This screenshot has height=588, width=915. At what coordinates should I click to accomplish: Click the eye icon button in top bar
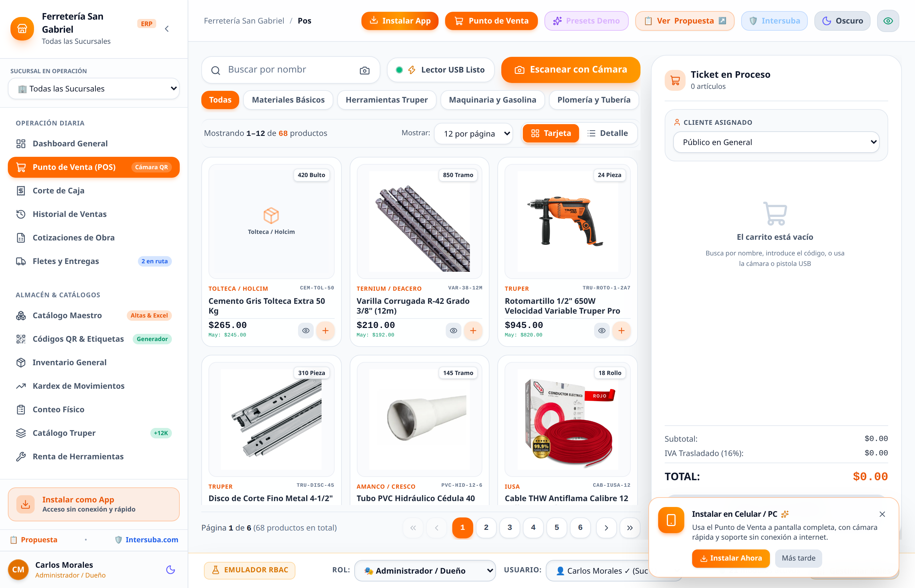pyautogui.click(x=888, y=21)
